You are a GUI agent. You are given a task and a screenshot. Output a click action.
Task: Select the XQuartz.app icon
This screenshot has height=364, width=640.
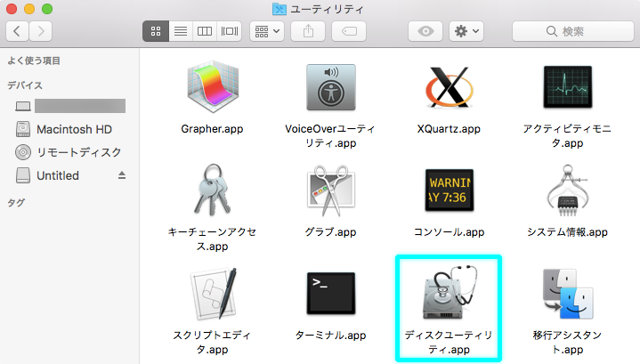pyautogui.click(x=449, y=87)
